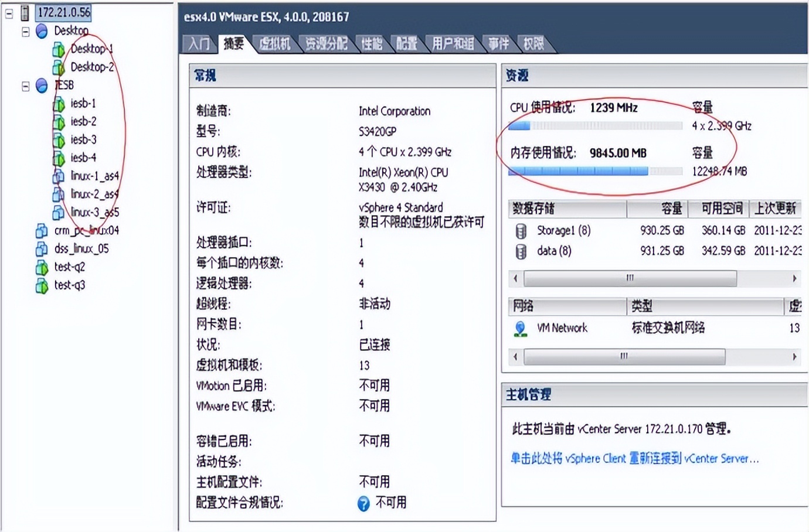
Task: Open the 入门 tab
Action: pyautogui.click(x=199, y=44)
